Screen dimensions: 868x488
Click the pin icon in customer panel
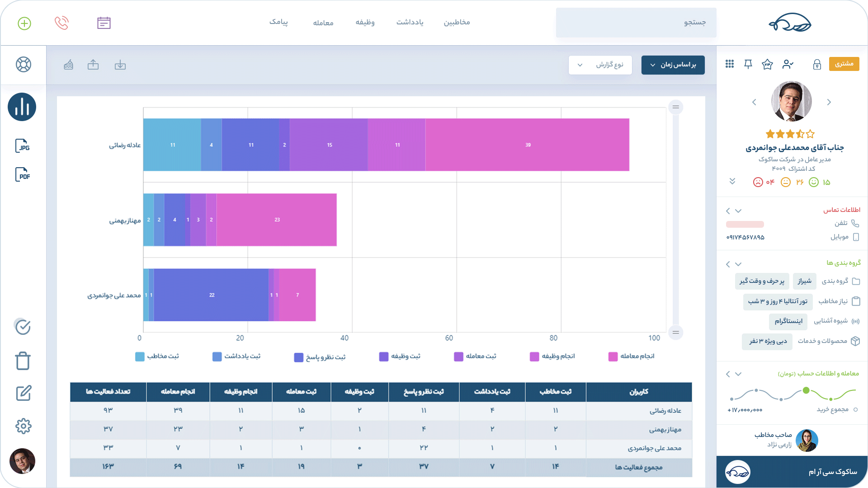[x=748, y=64]
